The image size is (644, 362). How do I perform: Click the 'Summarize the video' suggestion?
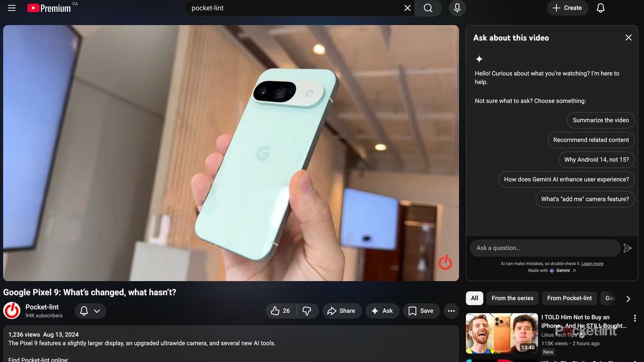pyautogui.click(x=600, y=120)
